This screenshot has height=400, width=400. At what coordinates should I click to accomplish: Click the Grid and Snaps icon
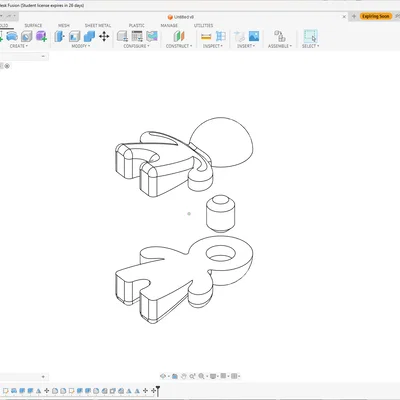click(x=223, y=376)
